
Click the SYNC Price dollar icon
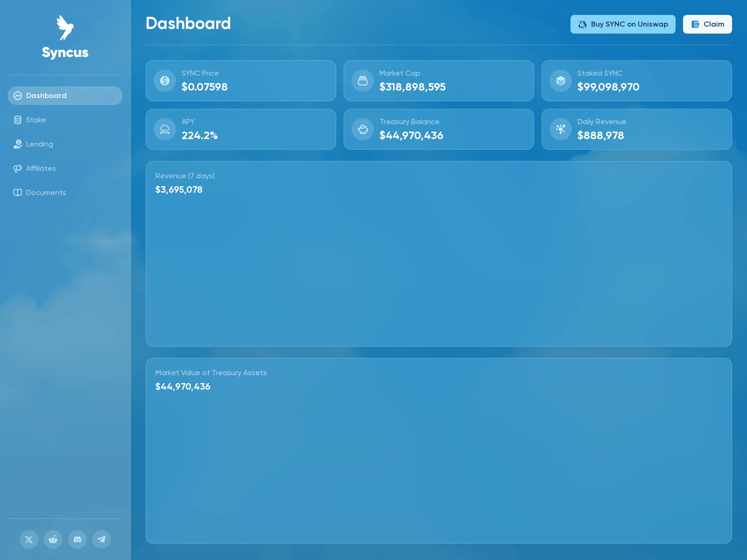pos(165,81)
